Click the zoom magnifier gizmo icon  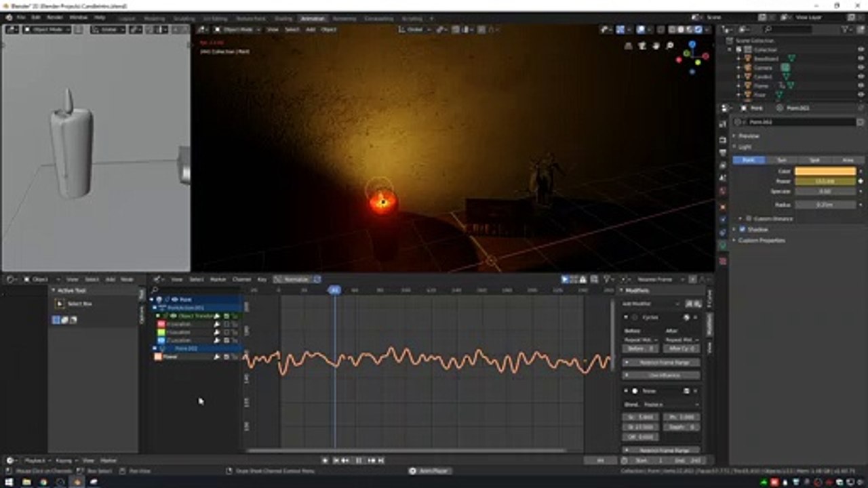(670, 46)
